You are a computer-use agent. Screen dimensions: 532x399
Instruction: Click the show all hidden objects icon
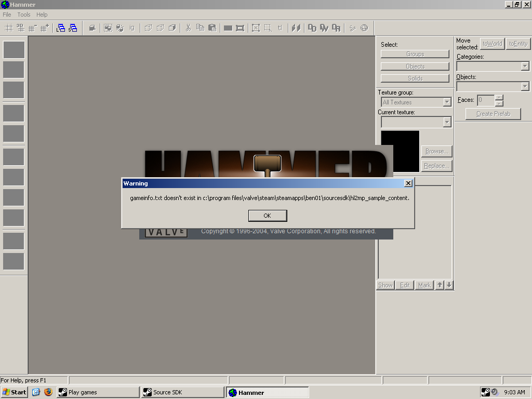tap(172, 28)
